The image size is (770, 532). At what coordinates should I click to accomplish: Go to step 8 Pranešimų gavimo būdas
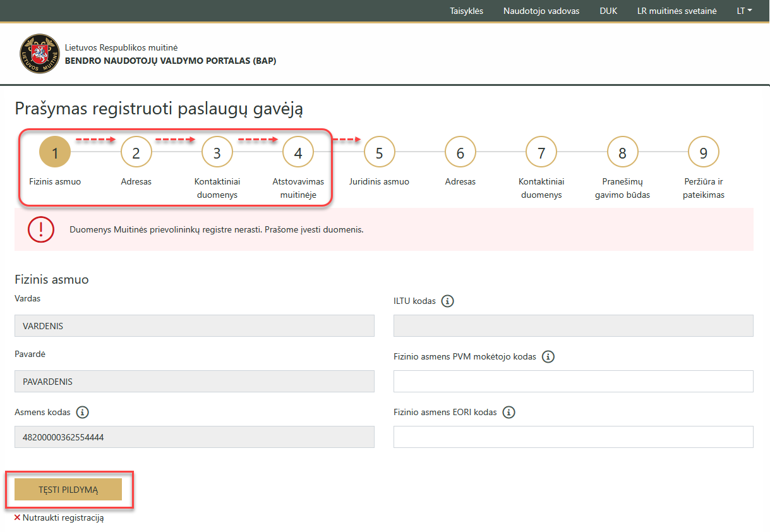tap(622, 153)
